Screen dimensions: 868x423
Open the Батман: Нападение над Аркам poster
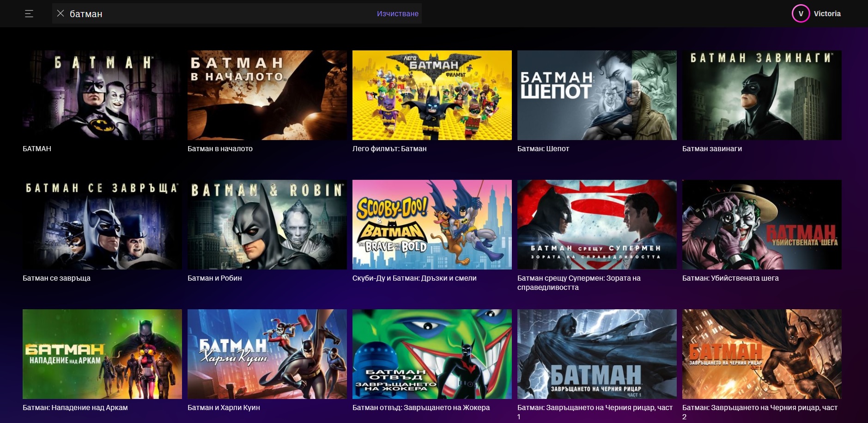tap(102, 354)
